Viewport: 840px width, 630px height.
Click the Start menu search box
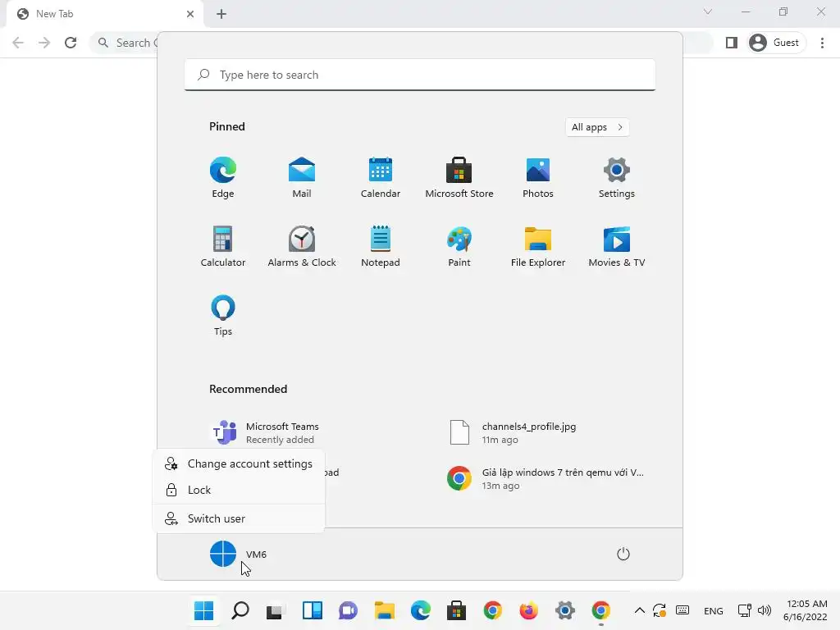click(420, 75)
